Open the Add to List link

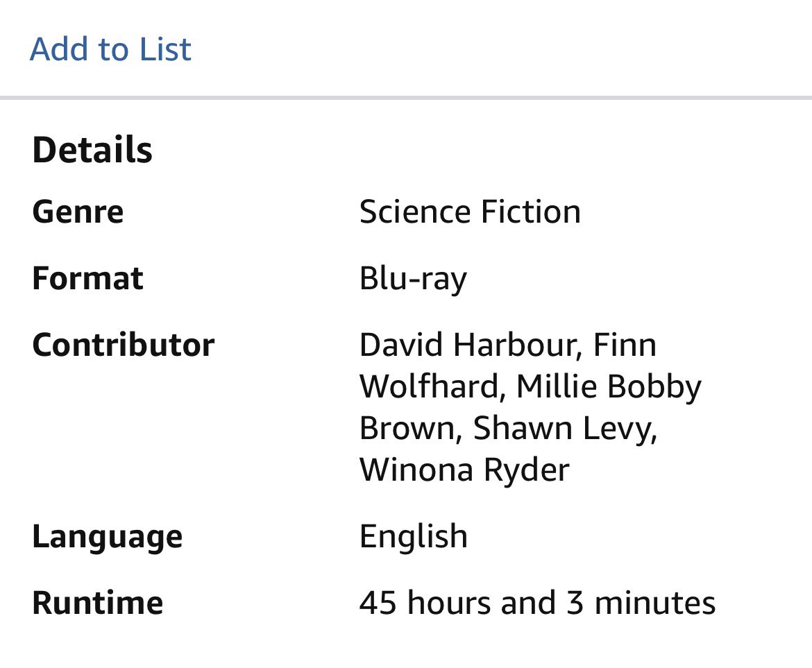110,49
